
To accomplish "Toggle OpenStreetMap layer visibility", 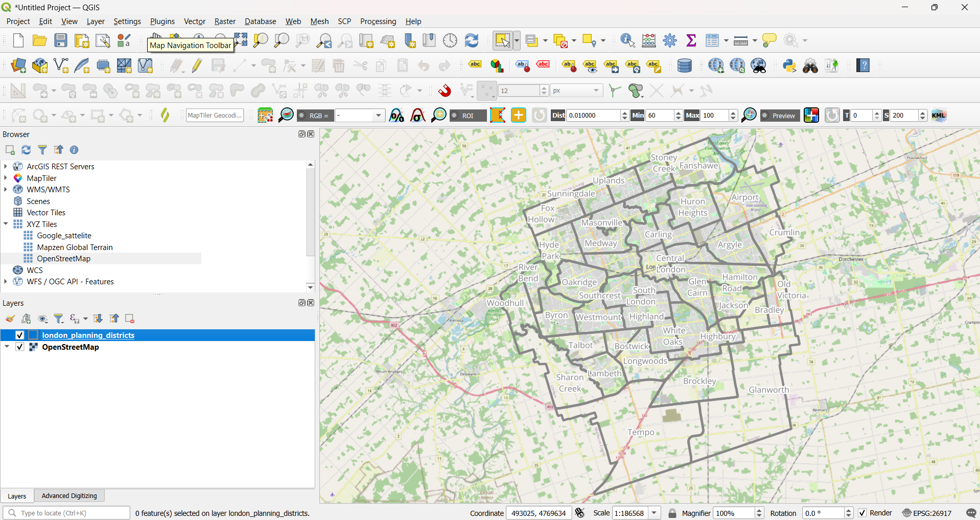I will 20,347.
